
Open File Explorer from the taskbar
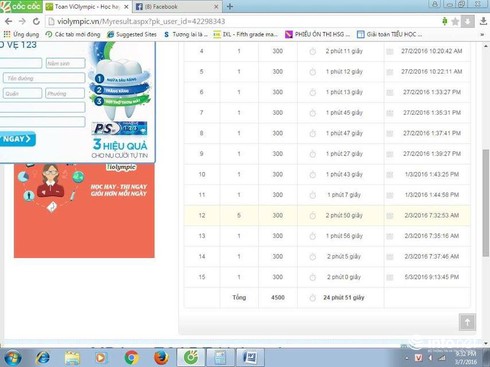[x=72, y=358]
